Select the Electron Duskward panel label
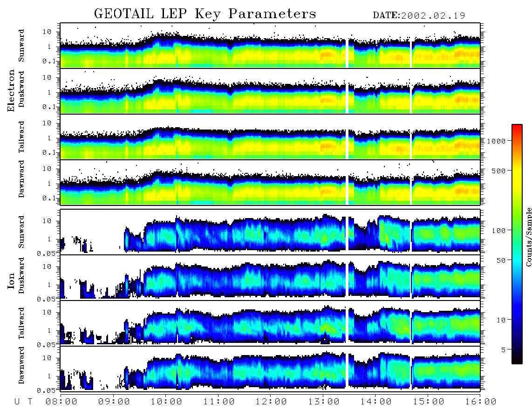Screen dimensions: 532x410 pos(21,89)
